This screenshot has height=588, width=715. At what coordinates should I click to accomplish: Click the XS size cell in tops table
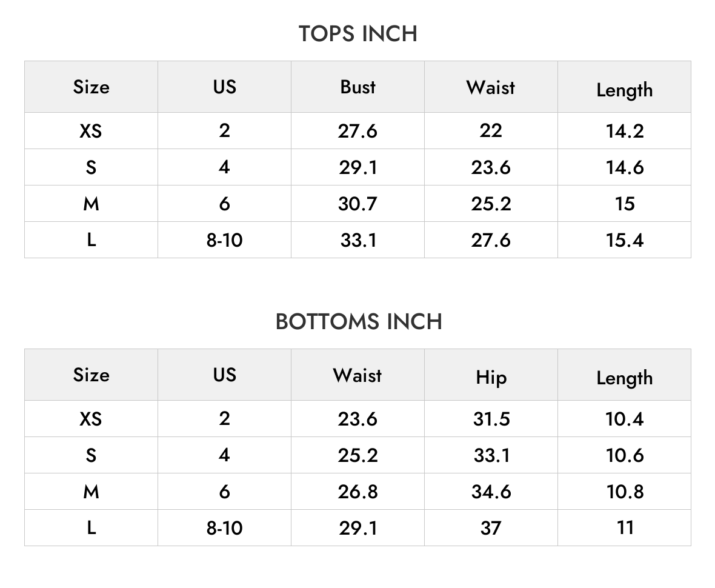pyautogui.click(x=91, y=131)
